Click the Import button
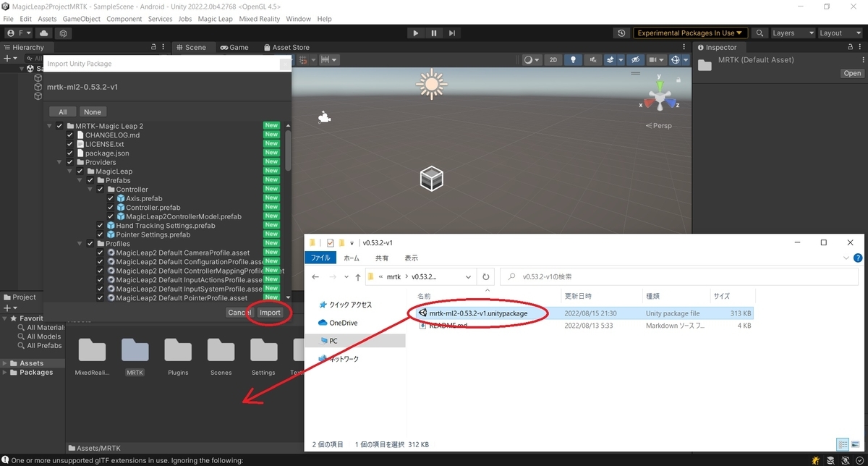 tap(270, 313)
